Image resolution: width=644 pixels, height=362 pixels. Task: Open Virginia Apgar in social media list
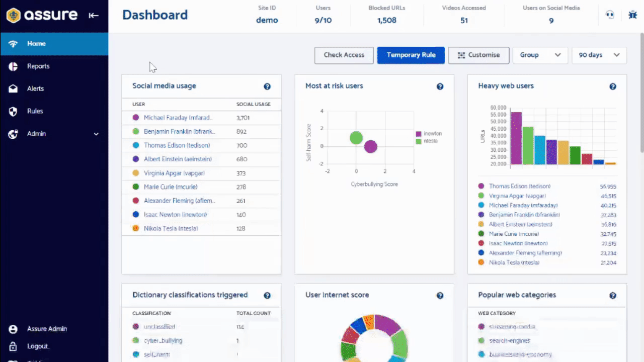174,173
